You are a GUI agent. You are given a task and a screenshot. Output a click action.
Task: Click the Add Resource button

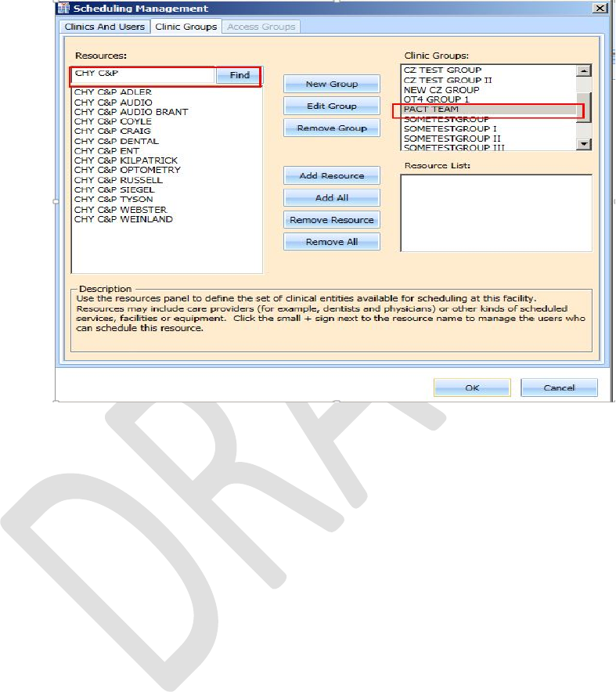[331, 175]
